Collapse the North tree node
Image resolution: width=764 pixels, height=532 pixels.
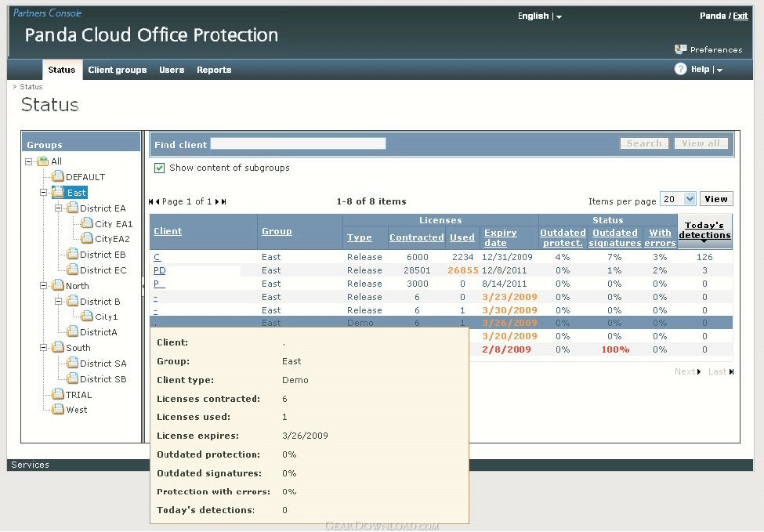[43, 285]
